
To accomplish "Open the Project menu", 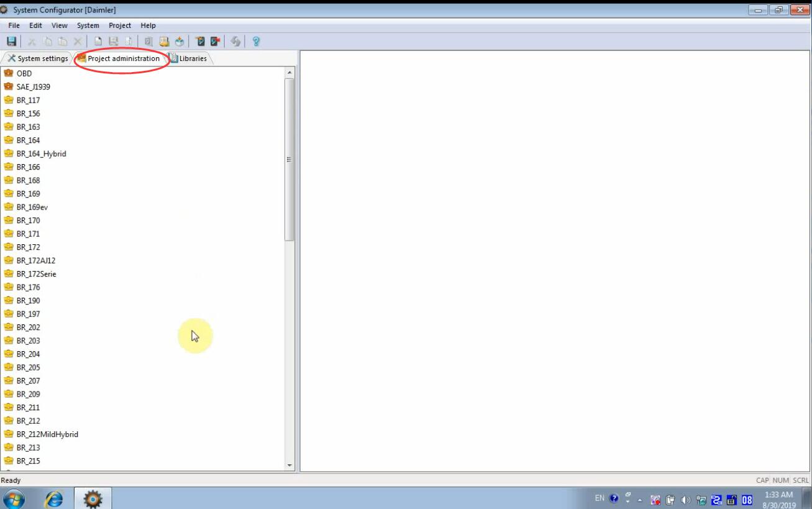I will click(x=119, y=25).
